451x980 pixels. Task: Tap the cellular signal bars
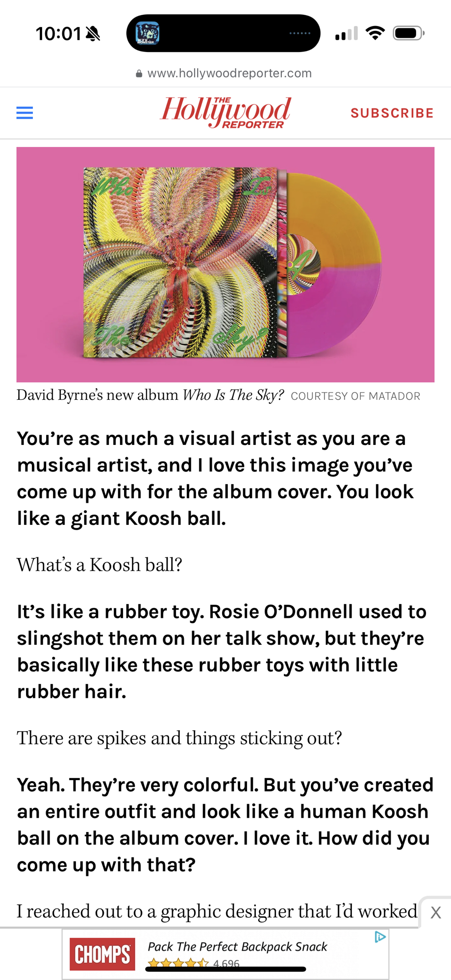[x=347, y=33]
